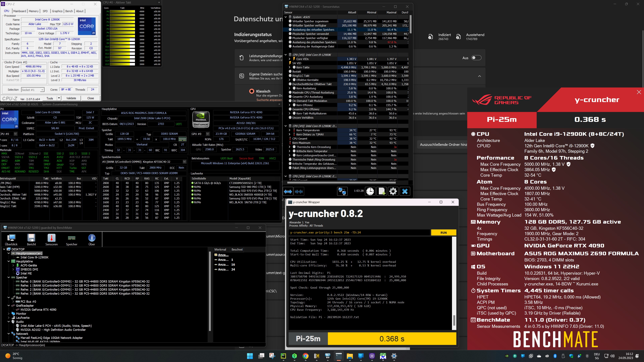
Task: Open the Graphics tab in CPU-Z
Action: tap(57, 11)
